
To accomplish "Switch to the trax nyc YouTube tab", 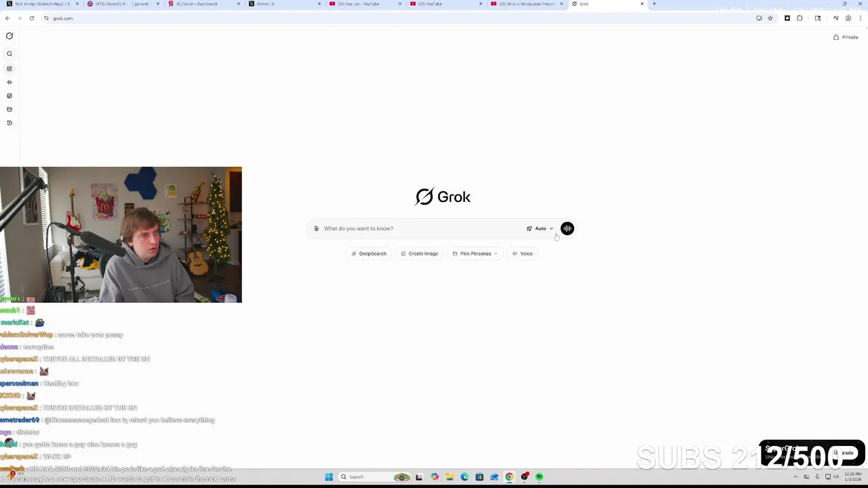I will tap(365, 4).
